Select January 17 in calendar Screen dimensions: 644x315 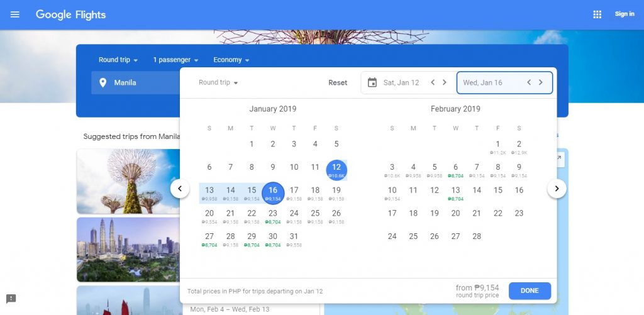[294, 193]
